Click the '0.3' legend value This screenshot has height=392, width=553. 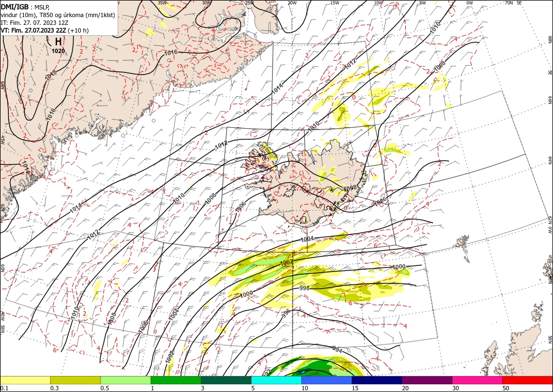click(54, 388)
